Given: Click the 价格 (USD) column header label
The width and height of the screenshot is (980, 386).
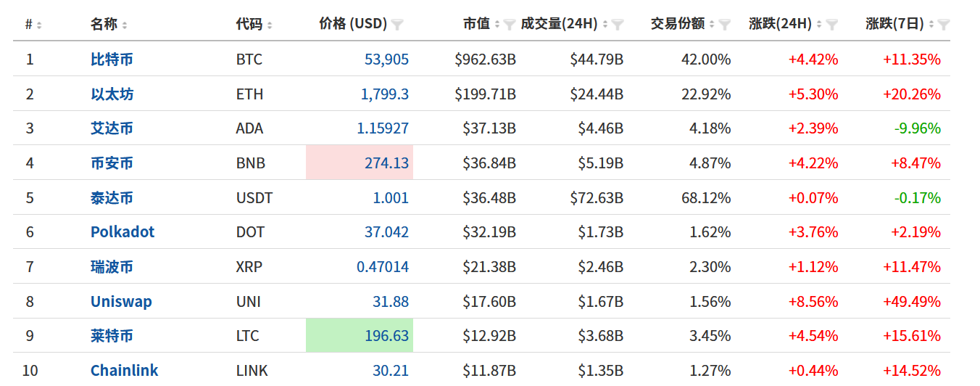Looking at the screenshot, I should [353, 24].
